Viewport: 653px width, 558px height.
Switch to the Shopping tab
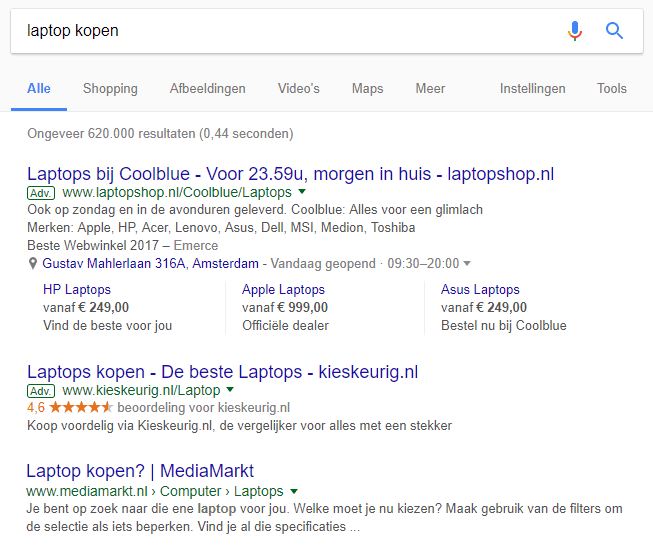coord(110,89)
